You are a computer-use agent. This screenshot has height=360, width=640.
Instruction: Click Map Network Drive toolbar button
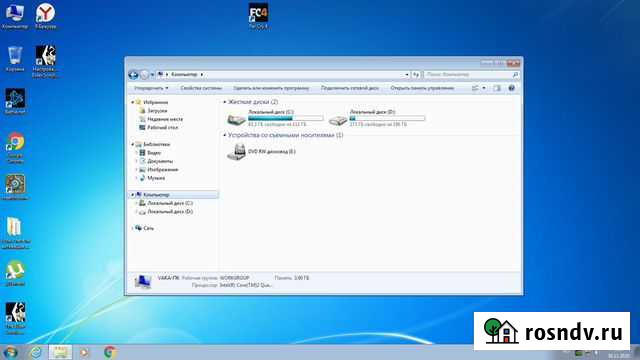click(350, 88)
